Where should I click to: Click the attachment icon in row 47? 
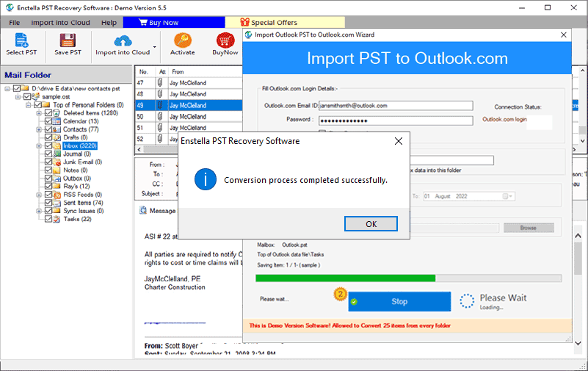[160, 82]
